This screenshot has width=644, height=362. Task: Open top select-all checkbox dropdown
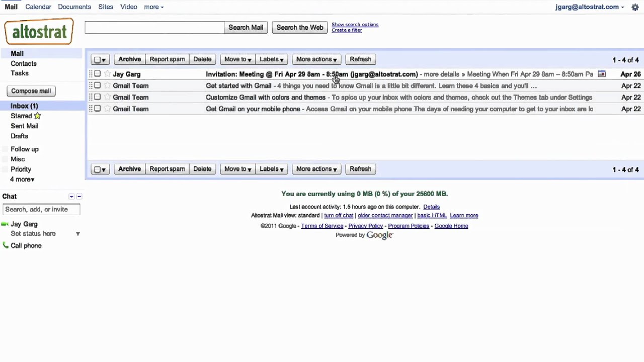[x=100, y=59]
